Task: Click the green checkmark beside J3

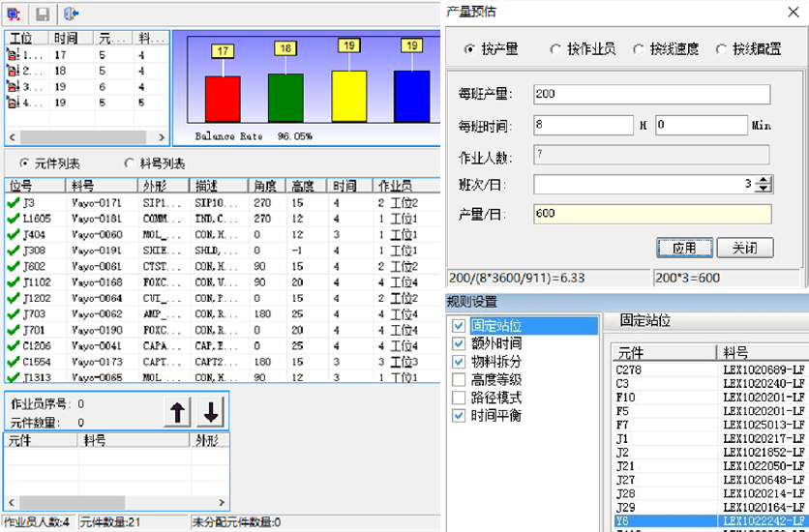Action: [13, 203]
